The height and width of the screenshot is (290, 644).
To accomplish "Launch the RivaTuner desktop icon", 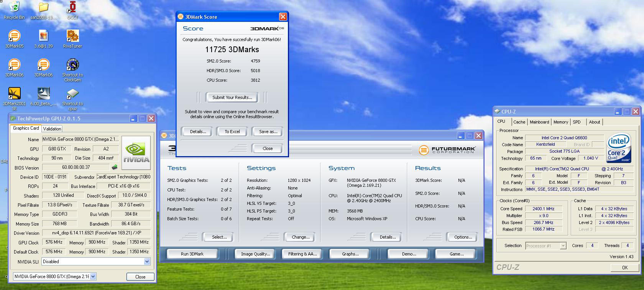I will (72, 39).
